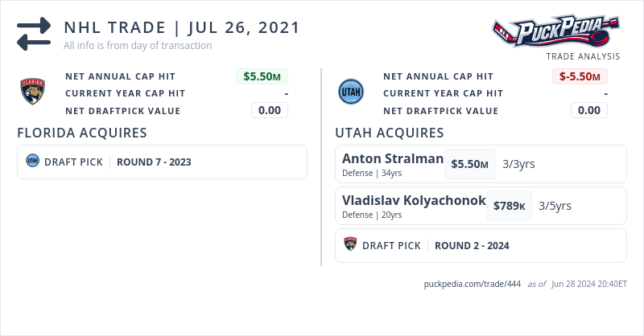Click the Utah Acquires heading

(390, 133)
